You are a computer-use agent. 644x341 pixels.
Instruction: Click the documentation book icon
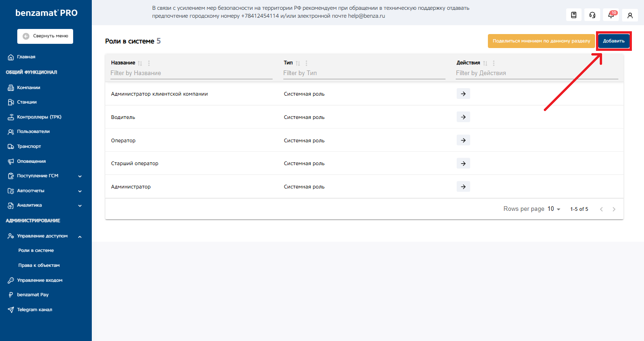[x=574, y=15]
